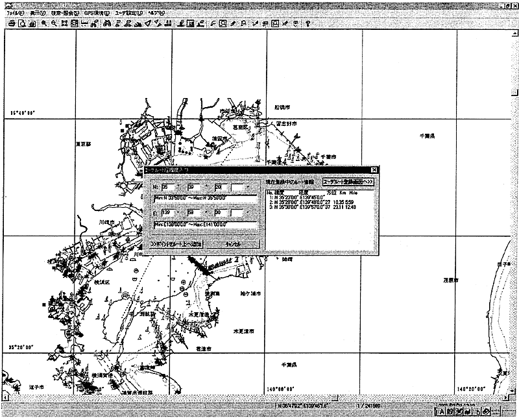Click the question mark help icon
This screenshot has height=420, width=519.
(308, 23)
